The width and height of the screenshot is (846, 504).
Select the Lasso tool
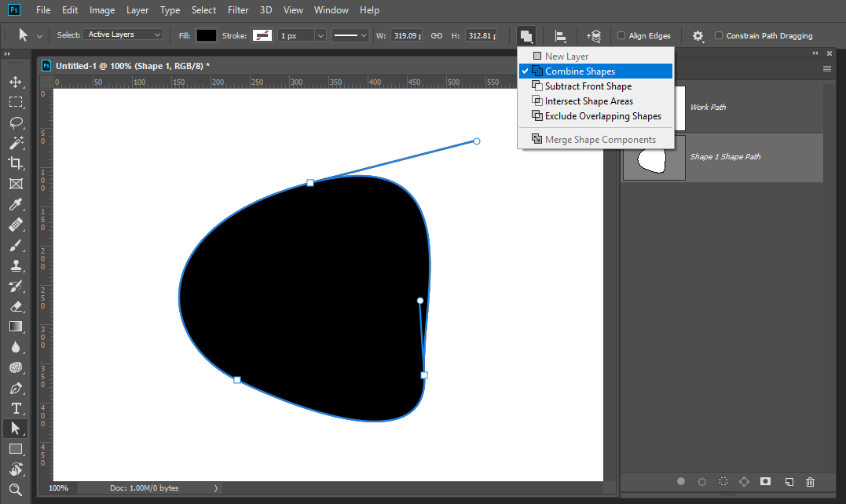click(15, 122)
